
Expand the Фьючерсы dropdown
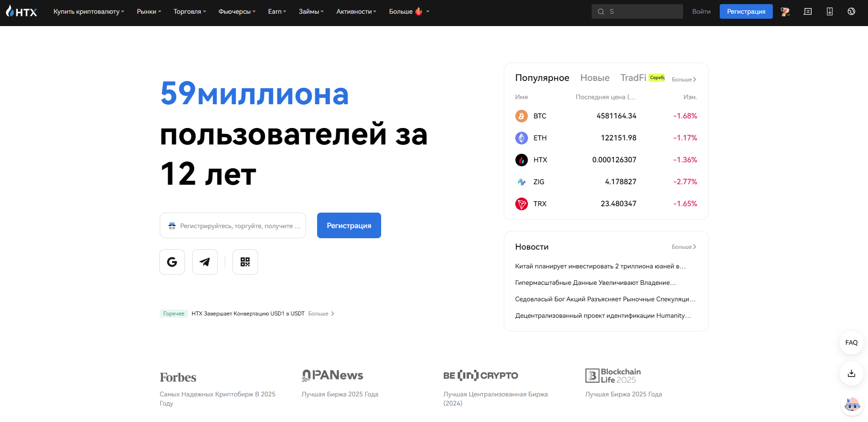coord(237,11)
